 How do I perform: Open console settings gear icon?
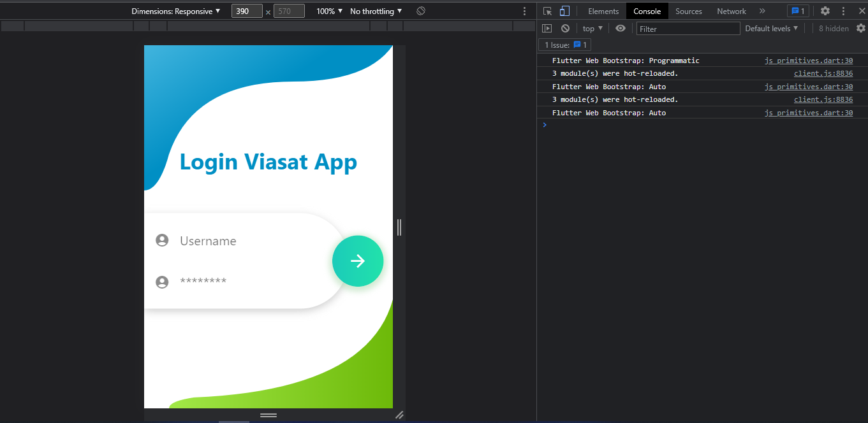point(861,28)
